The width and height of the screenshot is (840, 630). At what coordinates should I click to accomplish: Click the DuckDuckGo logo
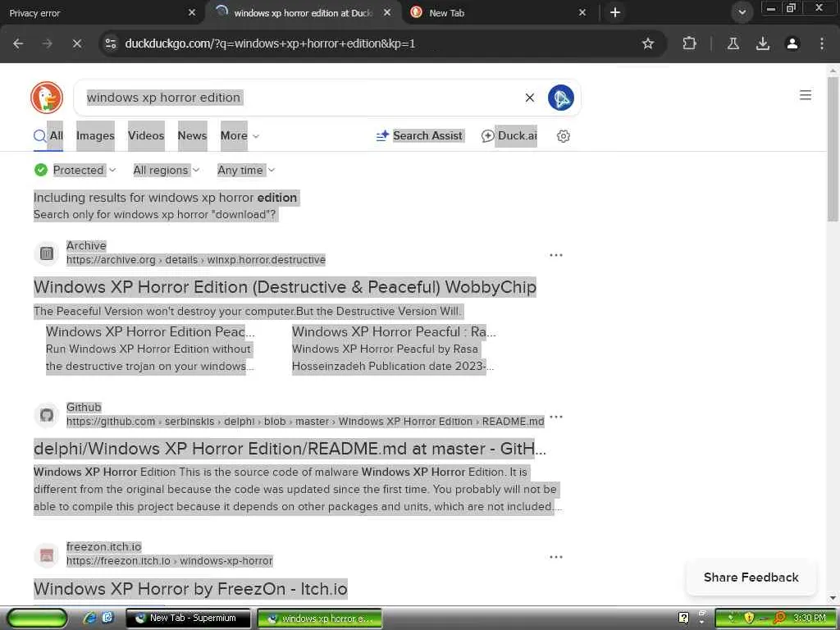pos(47,98)
